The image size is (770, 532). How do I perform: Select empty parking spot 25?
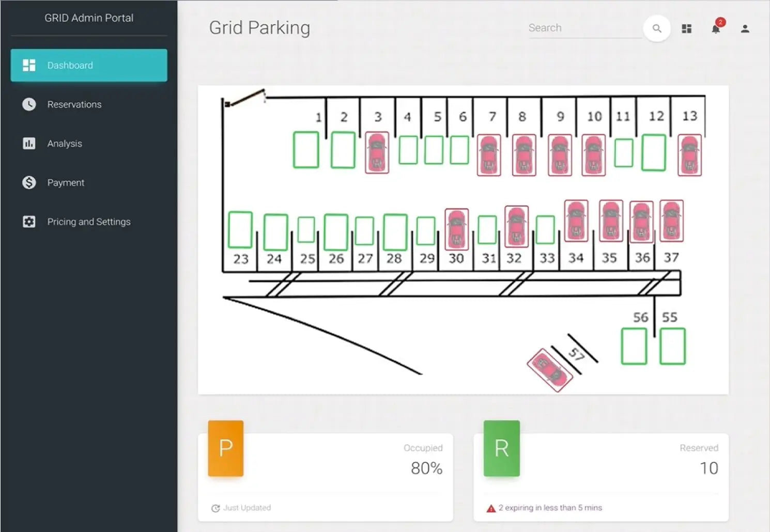[x=306, y=230]
